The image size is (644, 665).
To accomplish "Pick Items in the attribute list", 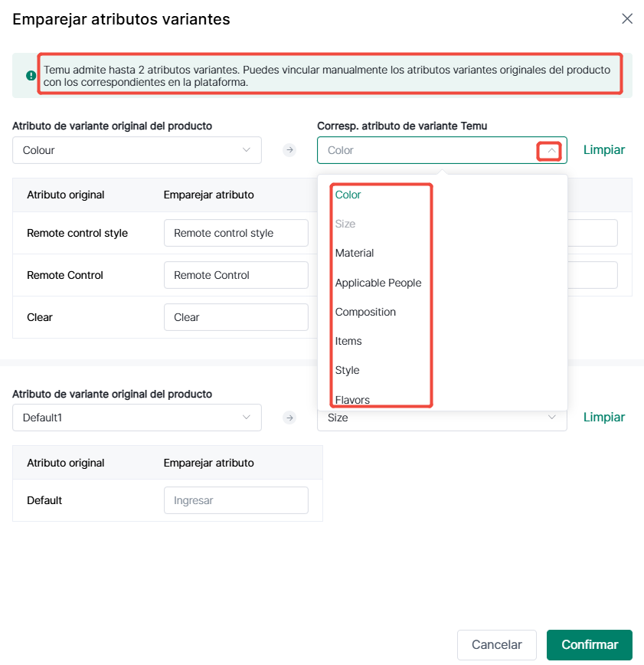I will tap(348, 342).
